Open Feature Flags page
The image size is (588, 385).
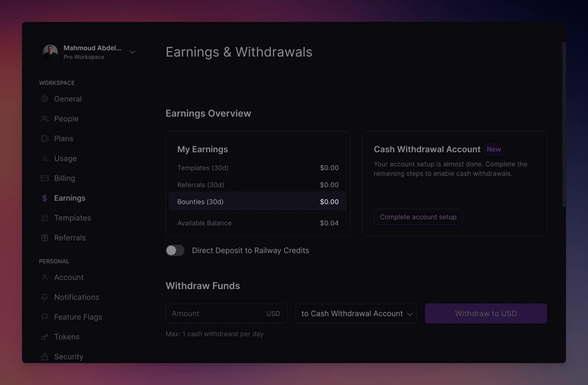coord(78,317)
